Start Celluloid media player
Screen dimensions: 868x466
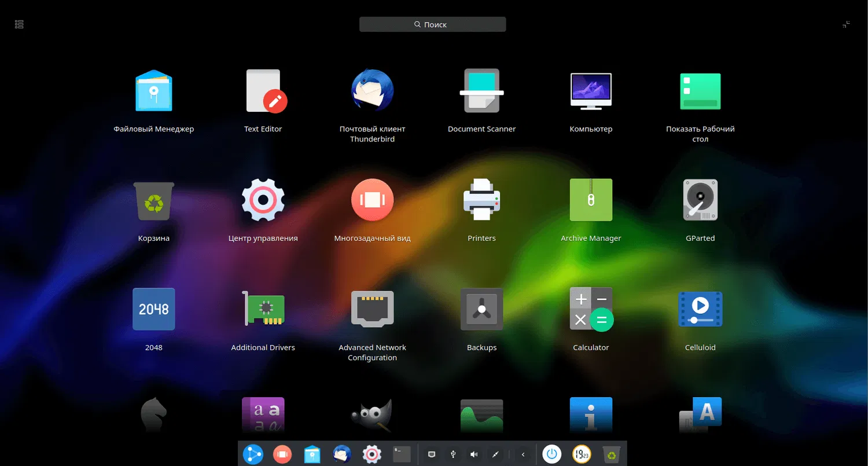[700, 309]
